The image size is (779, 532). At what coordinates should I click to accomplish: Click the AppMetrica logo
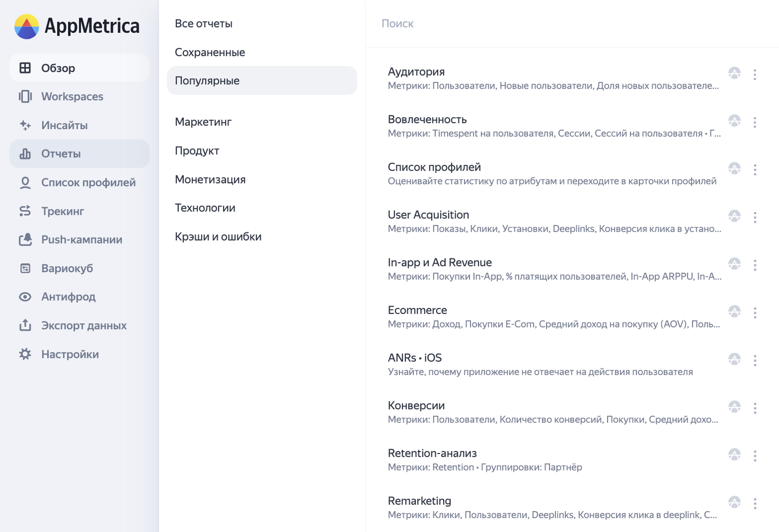point(77,26)
